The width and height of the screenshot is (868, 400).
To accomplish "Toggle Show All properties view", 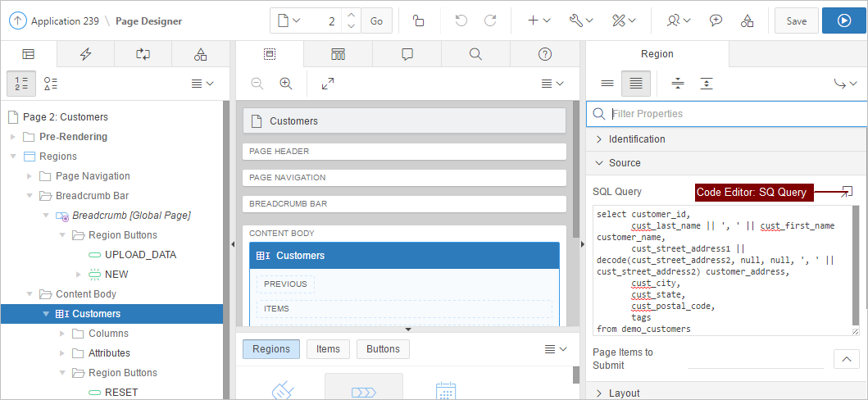I will click(x=635, y=83).
